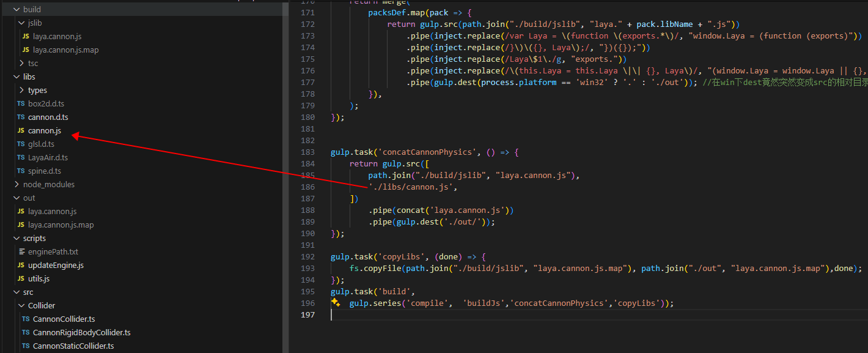The width and height of the screenshot is (868, 353).
Task: Click the JS icon beside updateEngine.js
Action: tap(21, 265)
